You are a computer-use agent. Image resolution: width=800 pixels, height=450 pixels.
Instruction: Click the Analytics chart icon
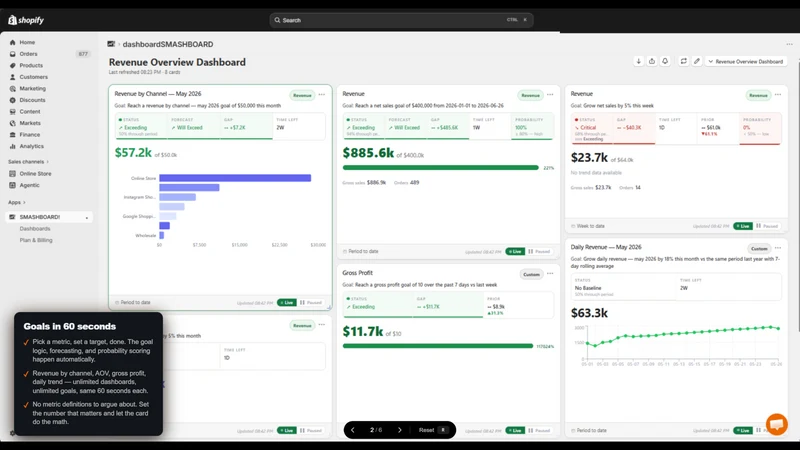tap(12, 146)
